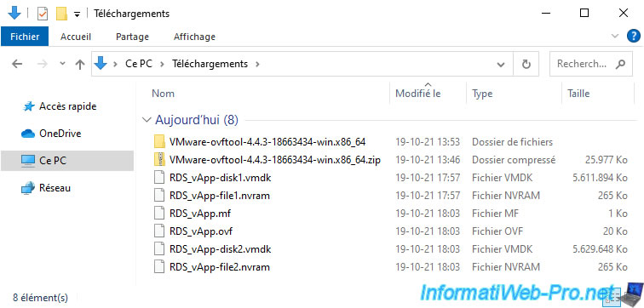Viewport: 644px width, 308px height.
Task: Click the blue download arrow title bar icon
Action: coord(14,13)
